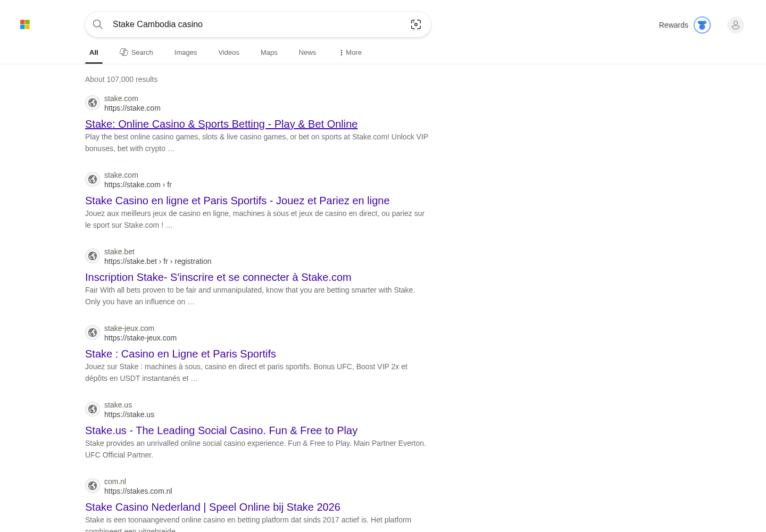Click the stake.us site name label
Viewport: 766px width, 532px height.
click(118, 405)
